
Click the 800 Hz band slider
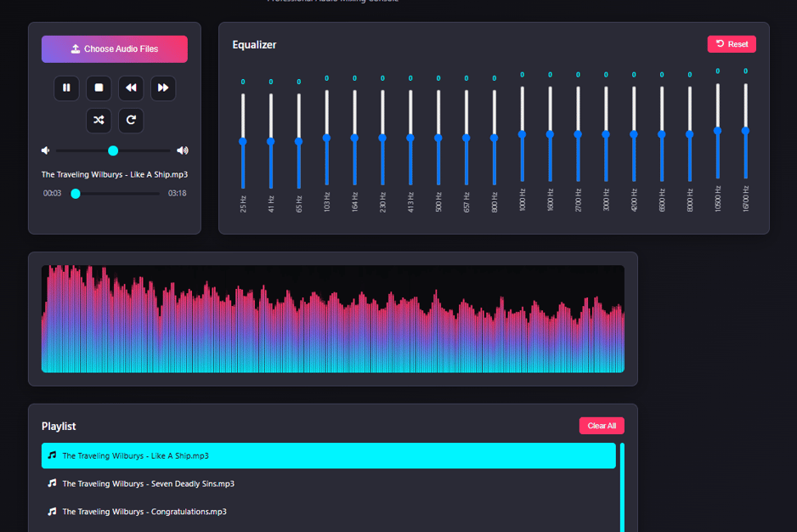pyautogui.click(x=495, y=138)
